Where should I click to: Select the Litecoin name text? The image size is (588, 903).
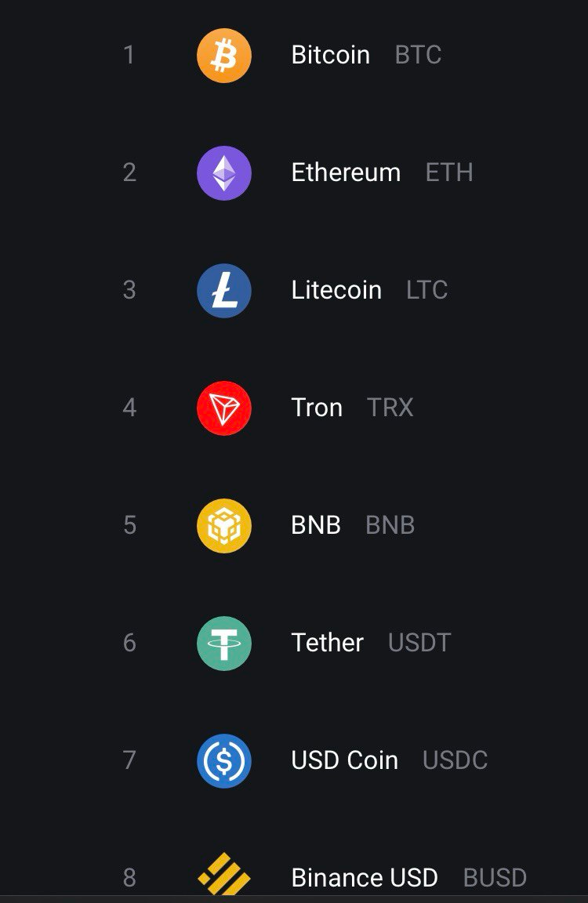[x=336, y=290]
